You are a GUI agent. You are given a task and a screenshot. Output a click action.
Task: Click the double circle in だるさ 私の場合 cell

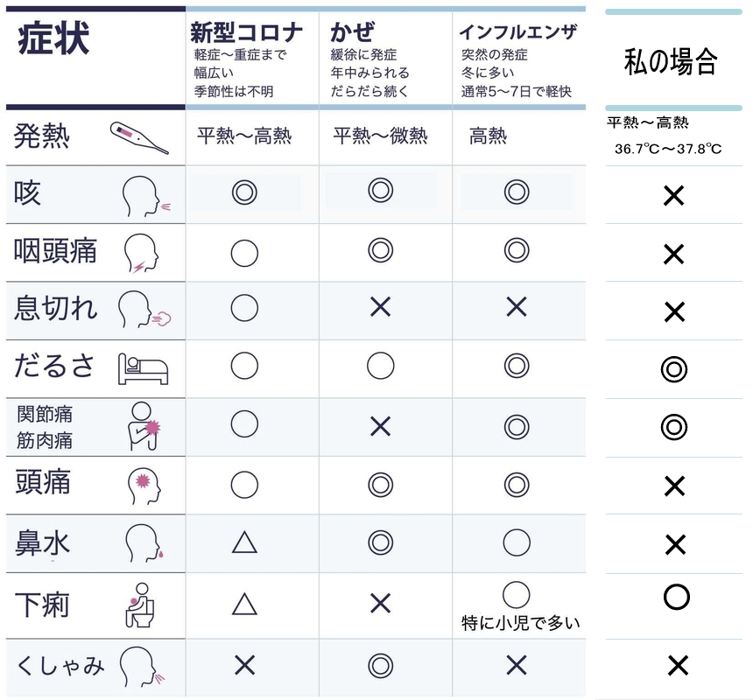673,370
